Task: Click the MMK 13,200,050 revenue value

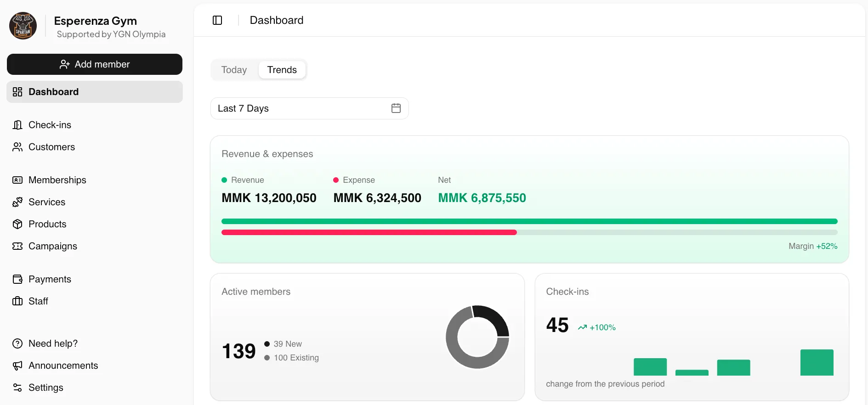Action: pos(269,198)
